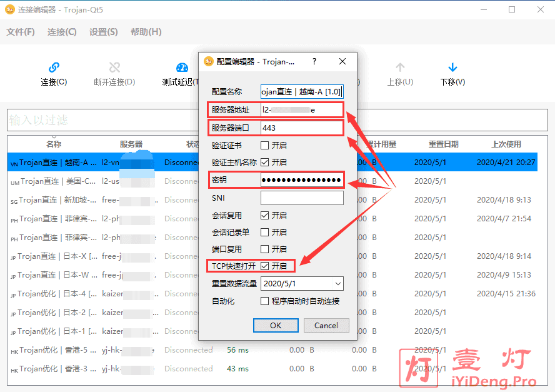Click into the 配置名称 text field

[x=302, y=92]
